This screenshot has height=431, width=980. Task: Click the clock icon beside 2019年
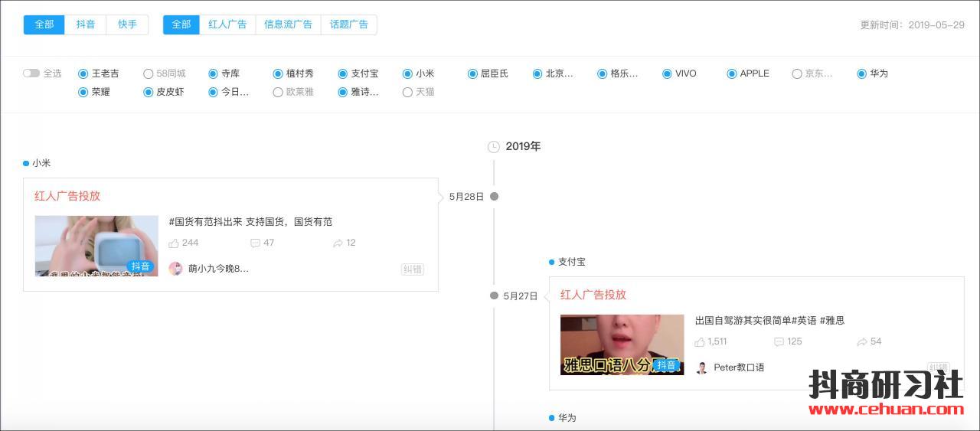(494, 146)
